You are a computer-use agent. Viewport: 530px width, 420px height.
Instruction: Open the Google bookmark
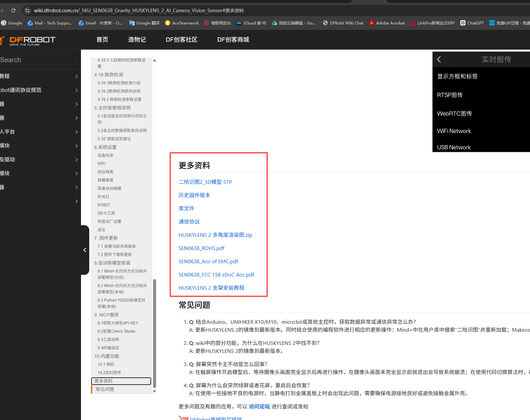[12, 23]
